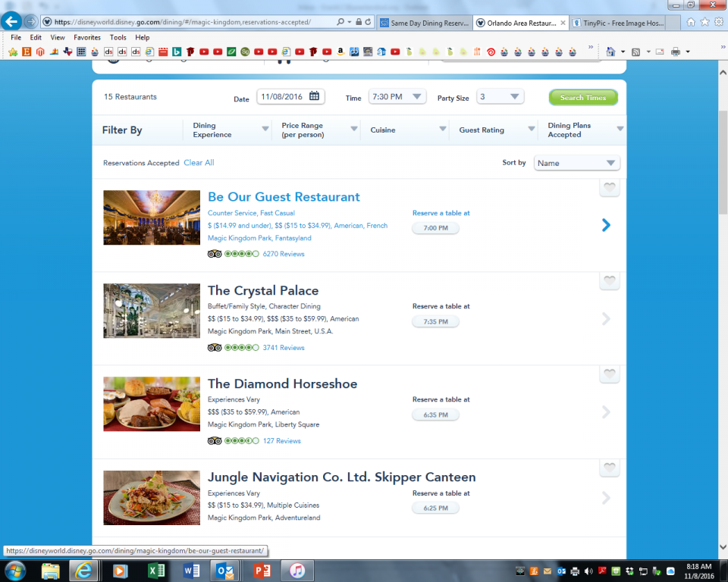This screenshot has height=582, width=728.
Task: Reserve Crystal Palace at 7:35 PM
Action: pyautogui.click(x=435, y=321)
